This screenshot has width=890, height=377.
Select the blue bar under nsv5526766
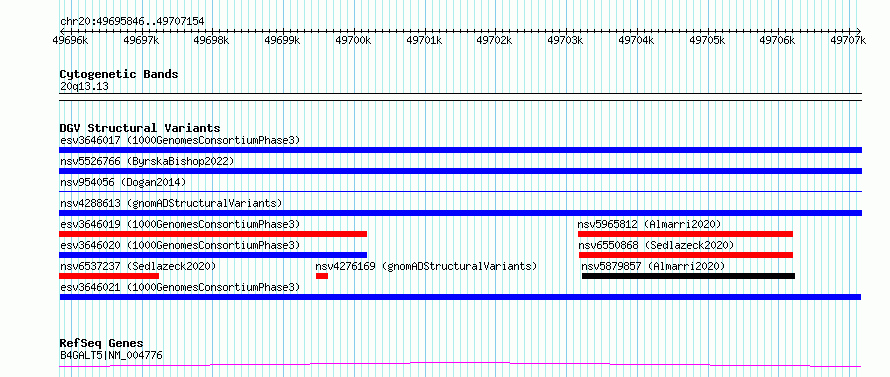[460, 171]
